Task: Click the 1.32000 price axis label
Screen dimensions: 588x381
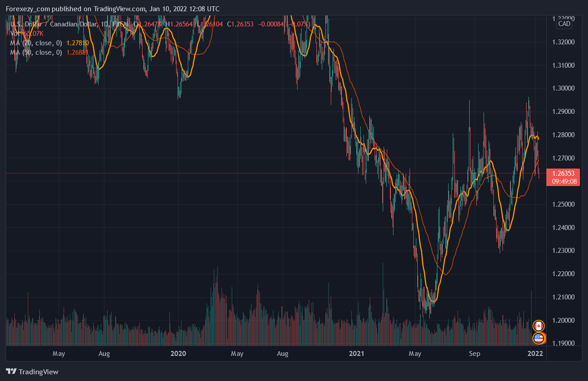Action: pyautogui.click(x=563, y=42)
